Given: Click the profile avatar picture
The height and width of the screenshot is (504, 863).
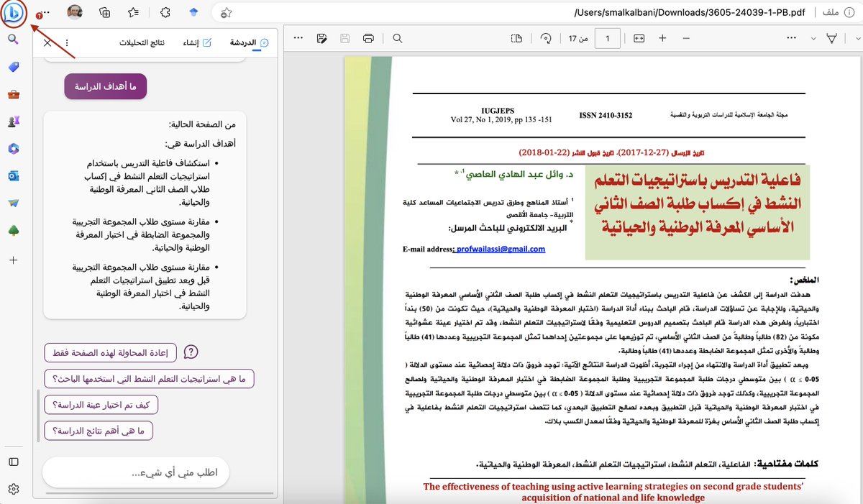Looking at the screenshot, I should tap(75, 12).
